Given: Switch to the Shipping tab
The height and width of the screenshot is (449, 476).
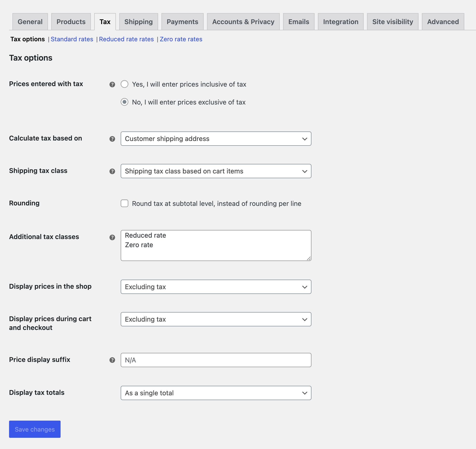Looking at the screenshot, I should pyautogui.click(x=138, y=21).
